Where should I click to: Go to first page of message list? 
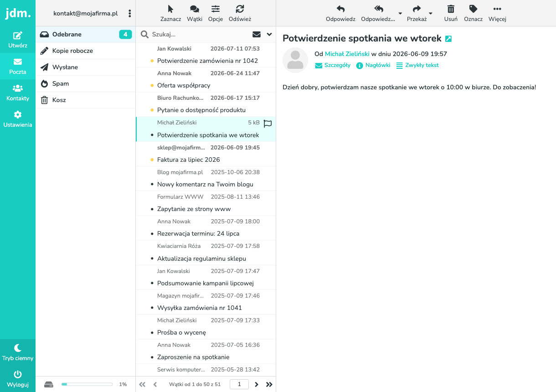[142, 384]
